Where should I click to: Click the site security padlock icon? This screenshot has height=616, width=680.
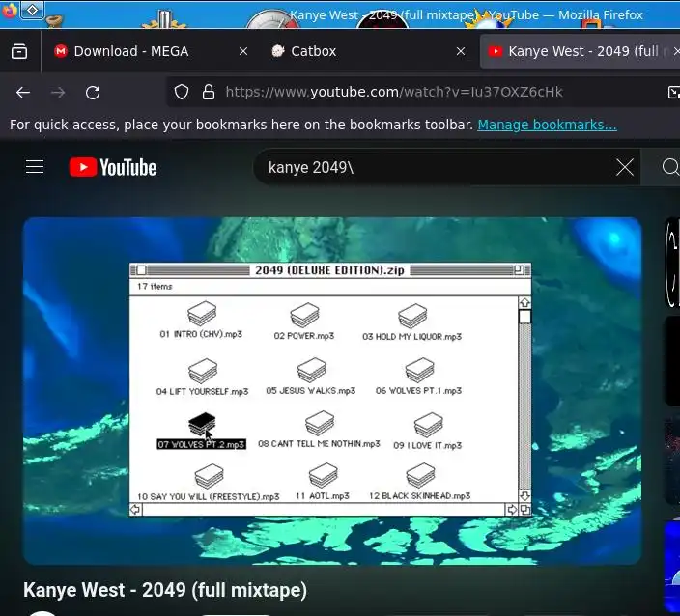[x=209, y=92]
